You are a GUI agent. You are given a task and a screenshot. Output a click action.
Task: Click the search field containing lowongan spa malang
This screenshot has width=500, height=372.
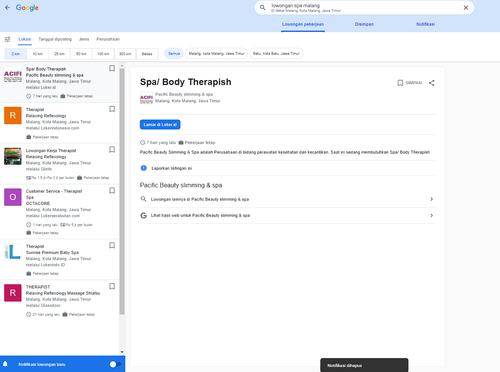click(x=364, y=8)
